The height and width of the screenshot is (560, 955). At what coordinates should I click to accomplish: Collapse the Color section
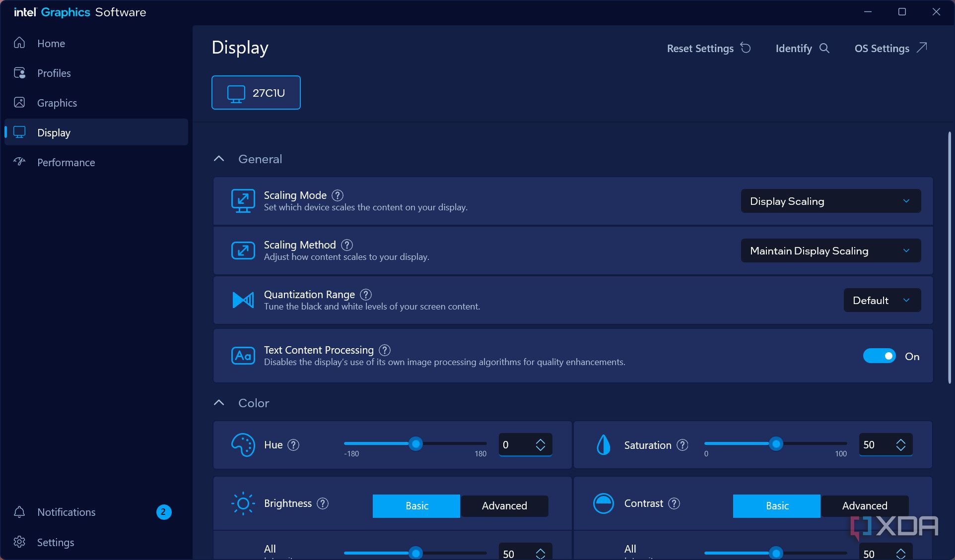[219, 403]
